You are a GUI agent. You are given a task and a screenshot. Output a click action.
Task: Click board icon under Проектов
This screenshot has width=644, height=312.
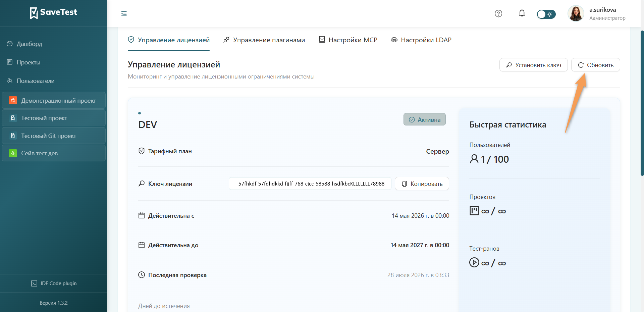tap(474, 211)
